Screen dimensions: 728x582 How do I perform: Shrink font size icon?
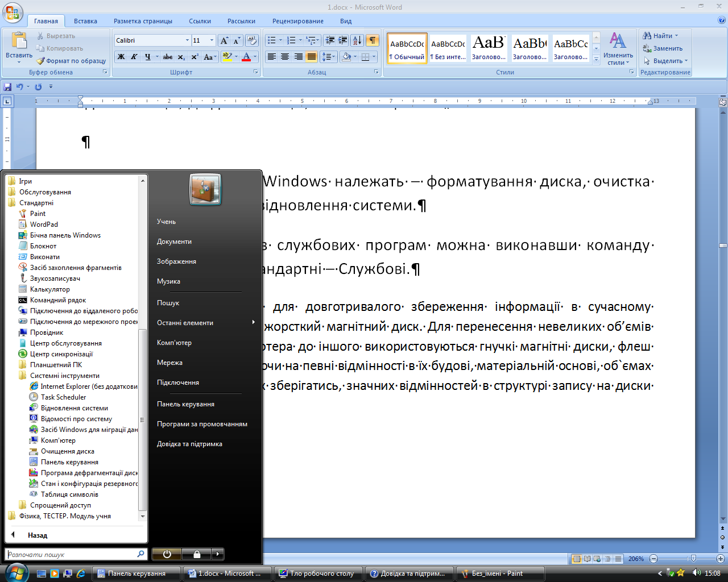[237, 40]
